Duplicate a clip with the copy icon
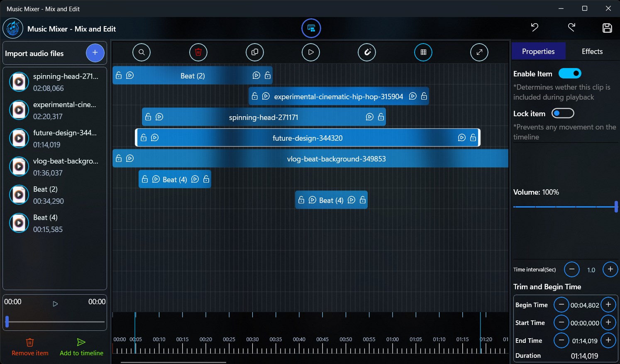The image size is (620, 364). pos(254,52)
